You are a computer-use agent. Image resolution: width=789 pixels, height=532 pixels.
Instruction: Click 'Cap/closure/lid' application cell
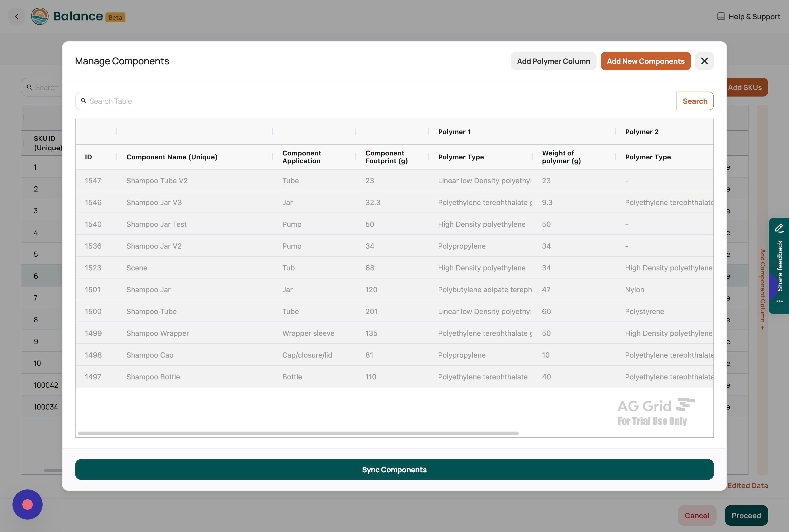tap(307, 355)
